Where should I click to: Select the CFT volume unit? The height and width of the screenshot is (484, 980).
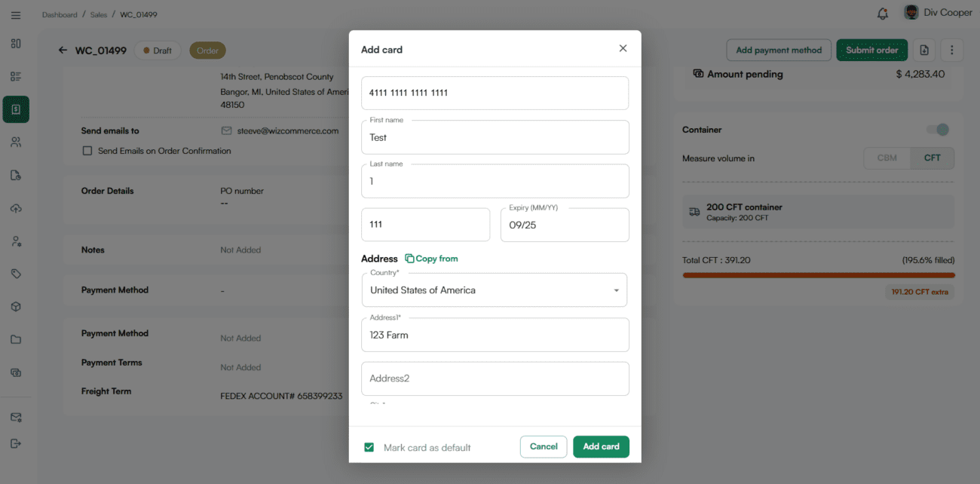point(932,158)
